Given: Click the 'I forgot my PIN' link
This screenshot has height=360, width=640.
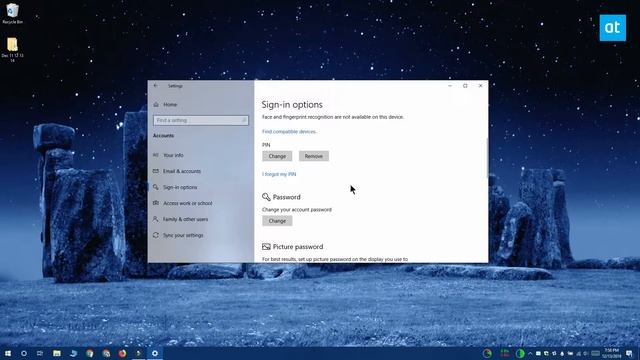Looking at the screenshot, I should coord(279,174).
